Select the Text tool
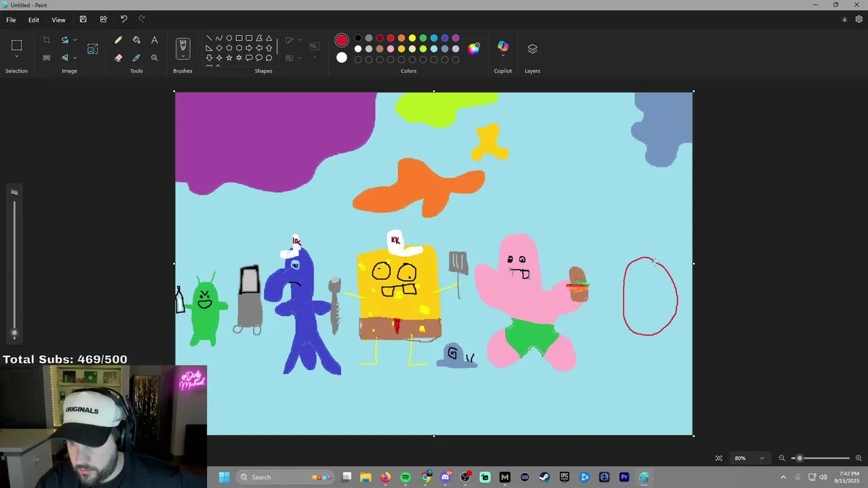The width and height of the screenshot is (868, 488). click(x=155, y=40)
